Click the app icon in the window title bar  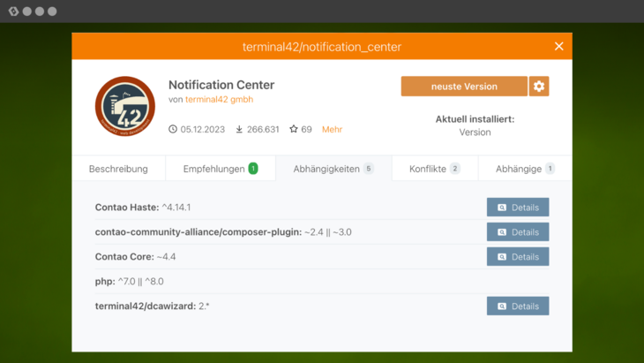13,11
